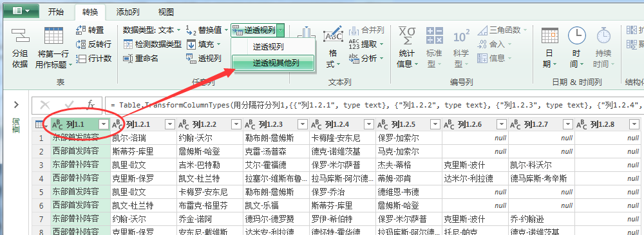Expand the 查询 pane chevron
The height and width of the screenshot is (235, 644).
point(17,105)
